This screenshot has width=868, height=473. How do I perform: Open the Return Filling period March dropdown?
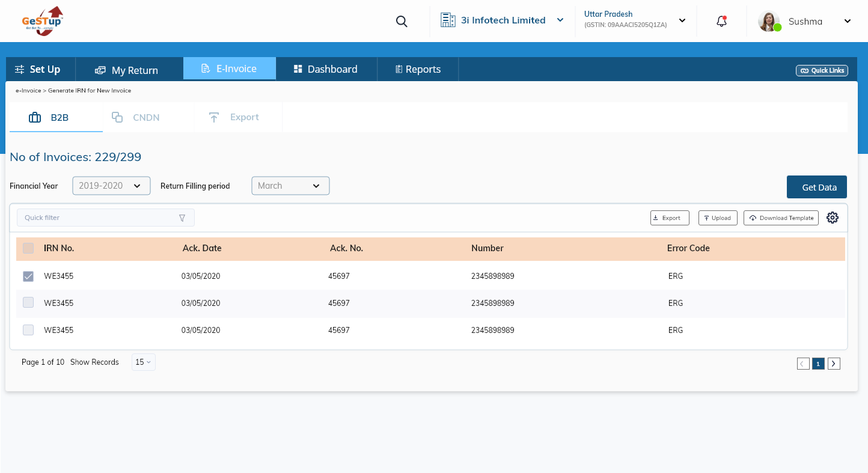[290, 186]
